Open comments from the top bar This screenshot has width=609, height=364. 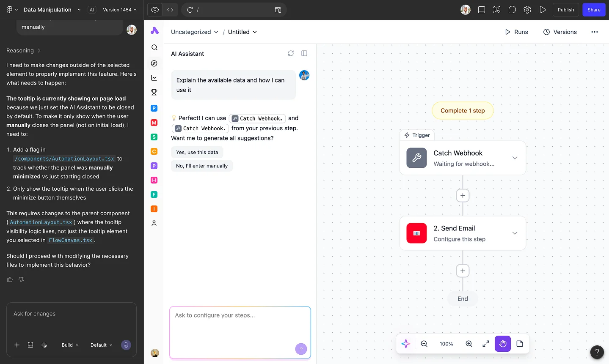(512, 10)
